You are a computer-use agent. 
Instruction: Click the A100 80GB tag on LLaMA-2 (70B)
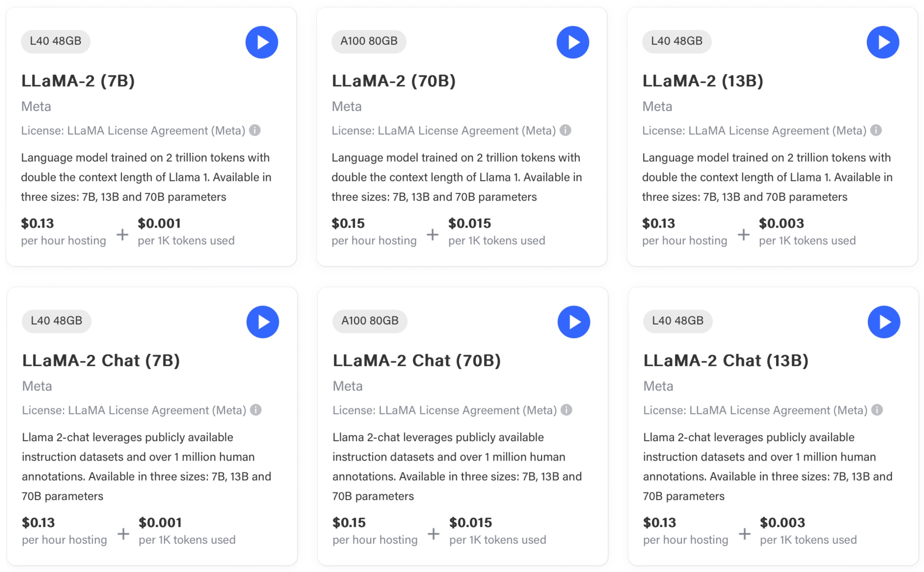[369, 41]
